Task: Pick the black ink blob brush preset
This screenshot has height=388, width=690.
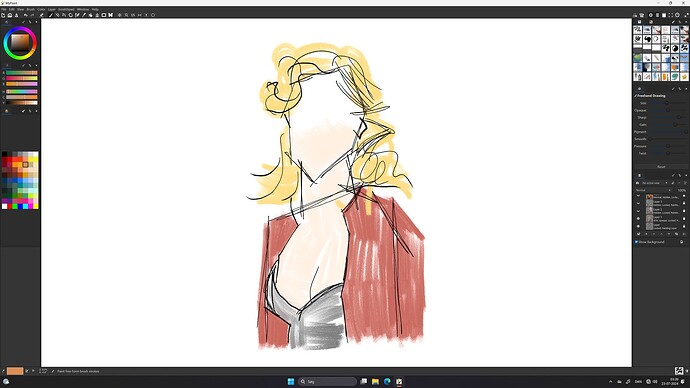Action: (x=647, y=39)
